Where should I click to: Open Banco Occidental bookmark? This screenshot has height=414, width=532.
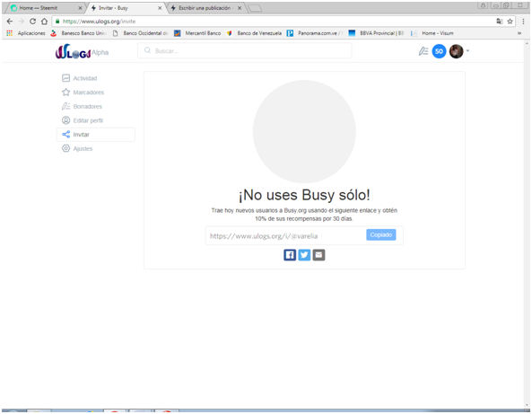tap(141, 33)
